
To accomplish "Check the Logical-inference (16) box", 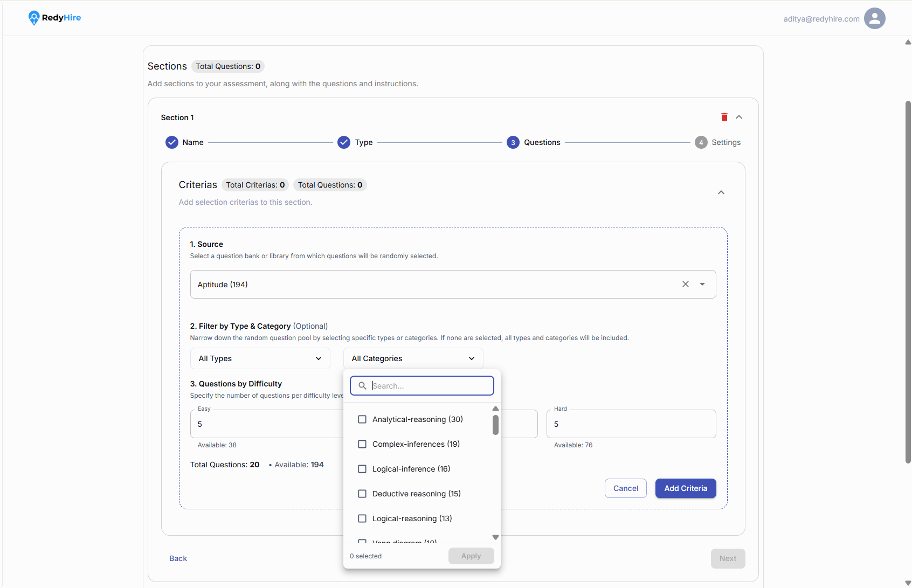I will pyautogui.click(x=362, y=469).
